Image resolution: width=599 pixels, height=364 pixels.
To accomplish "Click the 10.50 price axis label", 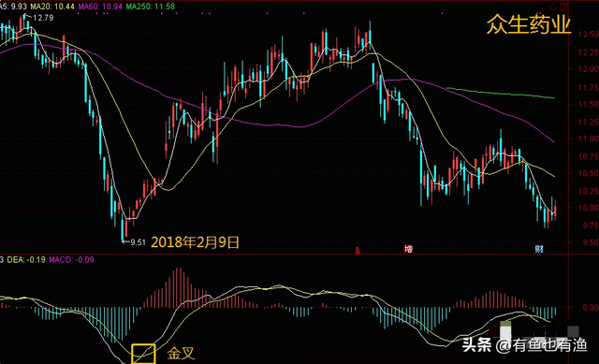I will (x=589, y=173).
